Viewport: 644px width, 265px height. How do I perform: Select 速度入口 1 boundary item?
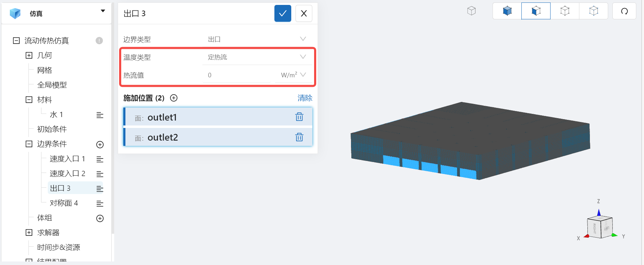point(67,159)
